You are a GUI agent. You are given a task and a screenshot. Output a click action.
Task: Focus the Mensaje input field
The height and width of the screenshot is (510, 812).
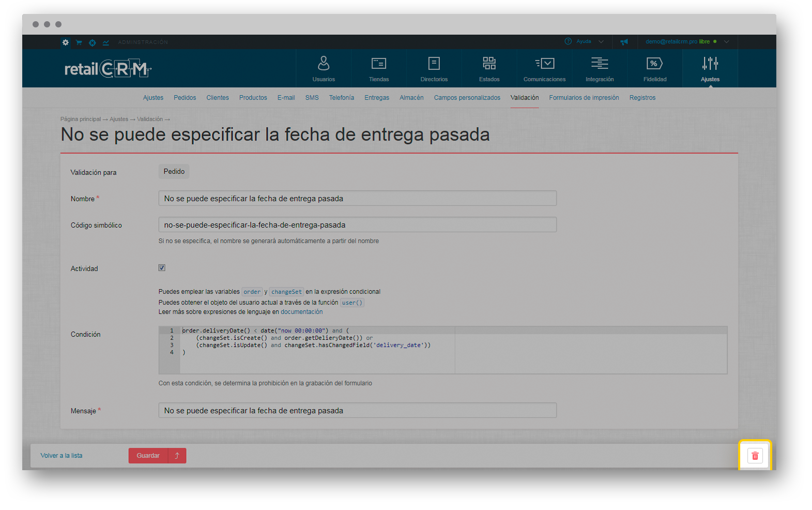point(358,410)
